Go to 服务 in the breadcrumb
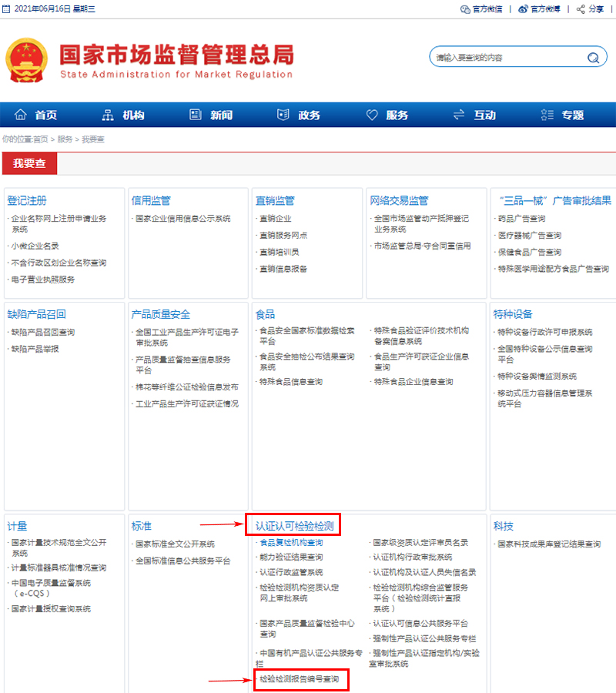Image resolution: width=616 pixels, height=693 pixels. [65, 139]
